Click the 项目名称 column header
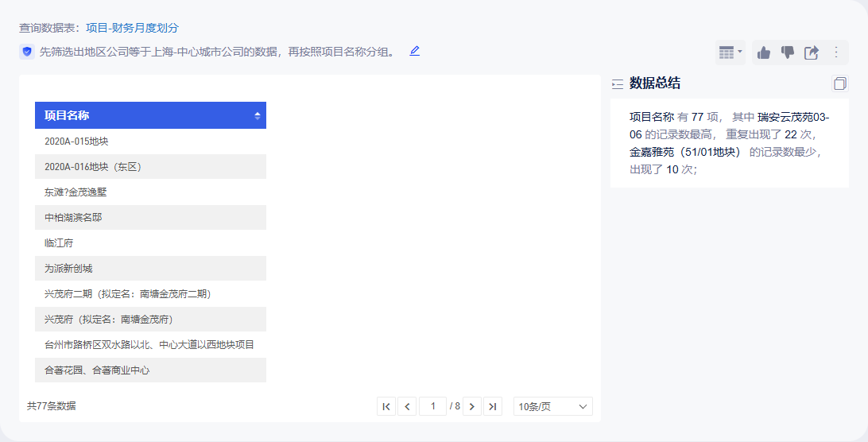 pyautogui.click(x=150, y=115)
